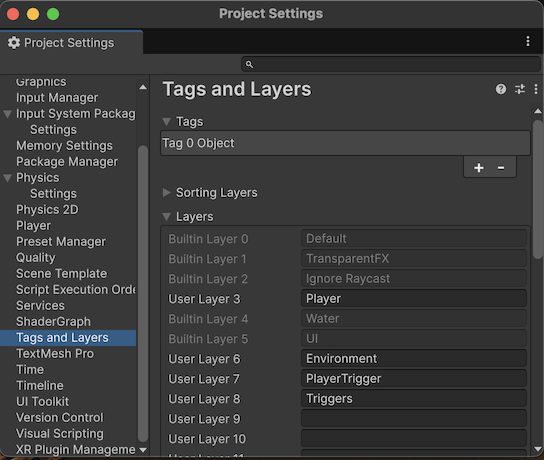Select Tags and Layers in sidebar
Viewport: 544px width, 460px height.
click(68, 338)
